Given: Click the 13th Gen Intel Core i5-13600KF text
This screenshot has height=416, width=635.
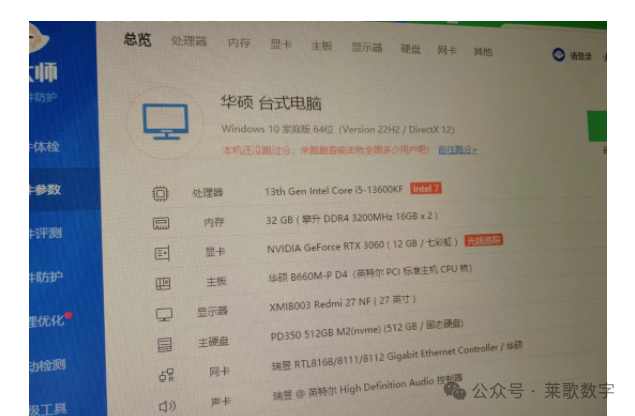Looking at the screenshot, I should point(334,190).
